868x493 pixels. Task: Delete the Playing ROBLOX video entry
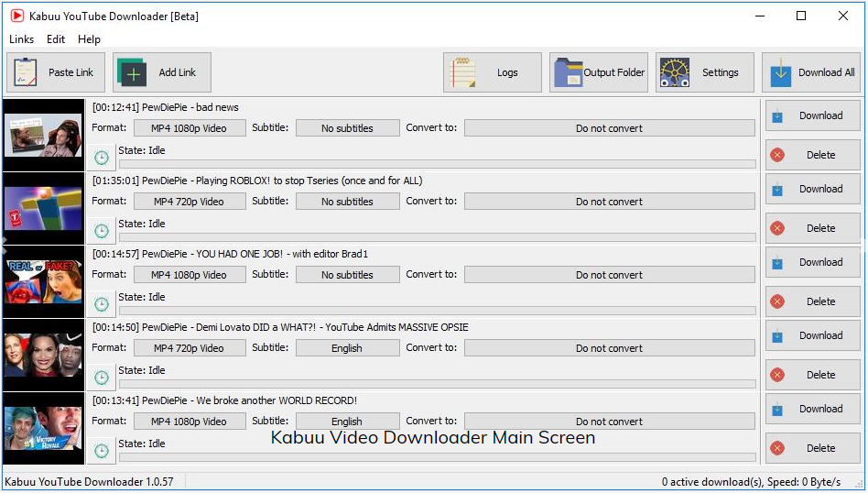coord(813,228)
